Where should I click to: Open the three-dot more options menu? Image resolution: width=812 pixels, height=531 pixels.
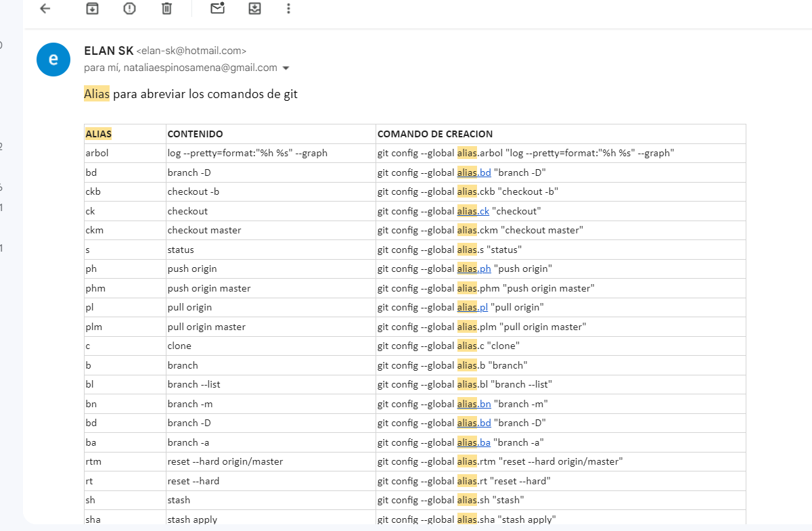pyautogui.click(x=289, y=9)
